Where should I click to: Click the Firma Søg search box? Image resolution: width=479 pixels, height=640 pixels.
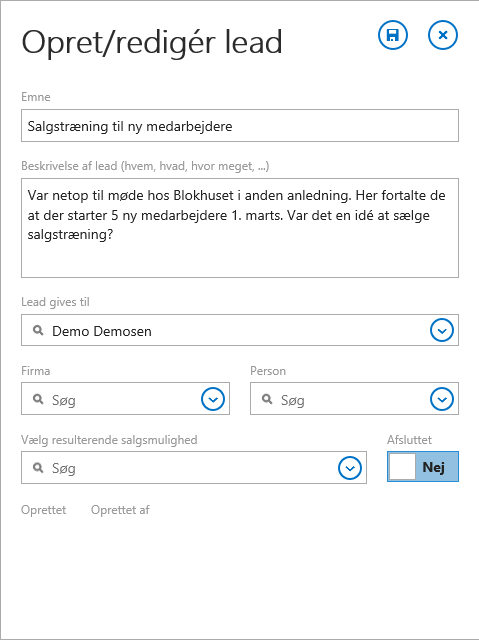(x=125, y=399)
